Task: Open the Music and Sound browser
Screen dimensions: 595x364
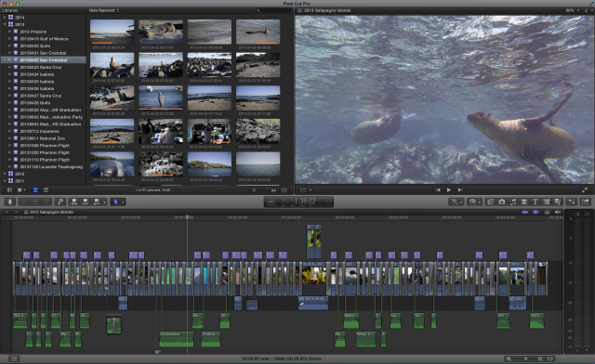Action: [x=513, y=201]
